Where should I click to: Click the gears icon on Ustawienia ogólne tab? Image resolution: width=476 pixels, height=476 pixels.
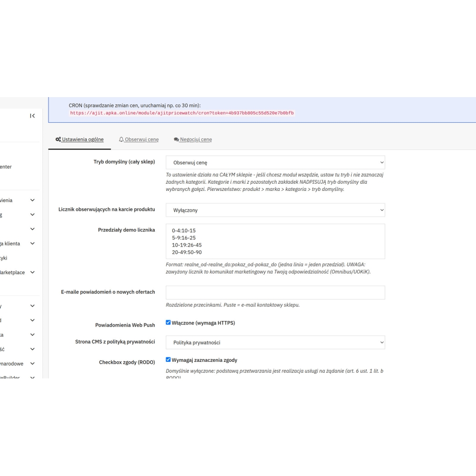[x=58, y=139]
